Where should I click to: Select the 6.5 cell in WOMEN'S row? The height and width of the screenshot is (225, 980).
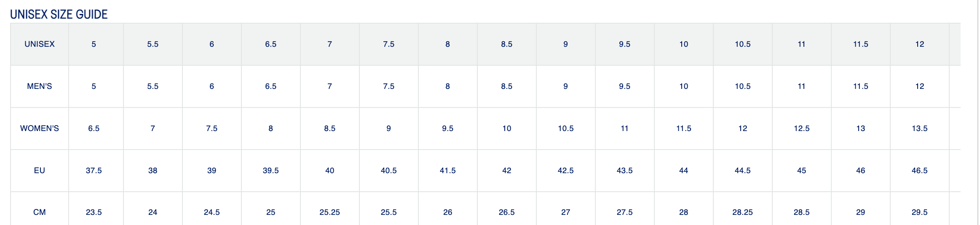[94, 129]
